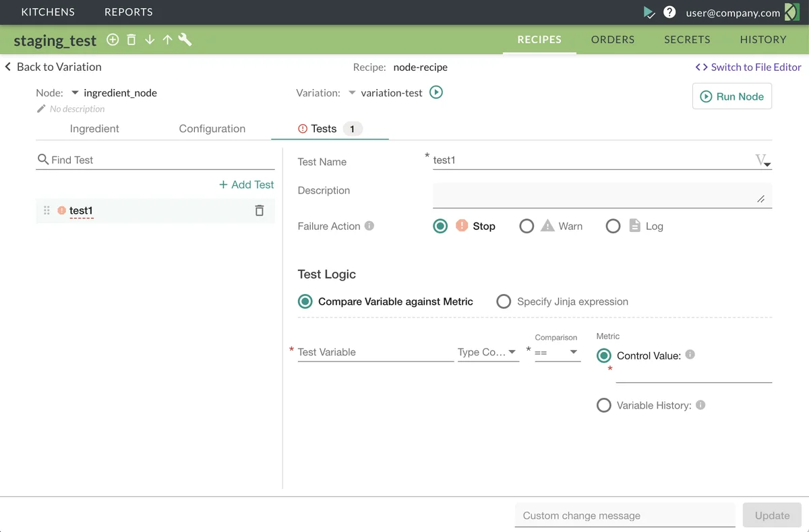Viewport: 809px width, 532px height.
Task: Select the Log failure action
Action: pyautogui.click(x=613, y=227)
